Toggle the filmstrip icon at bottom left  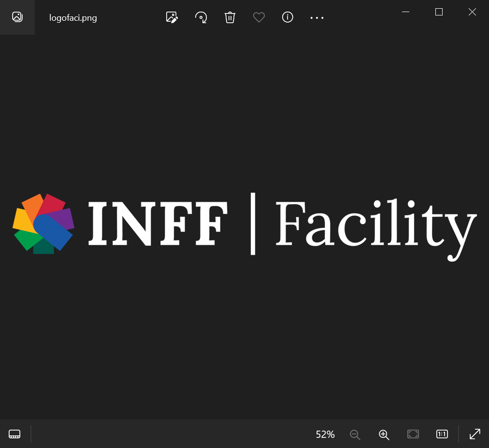tap(14, 434)
